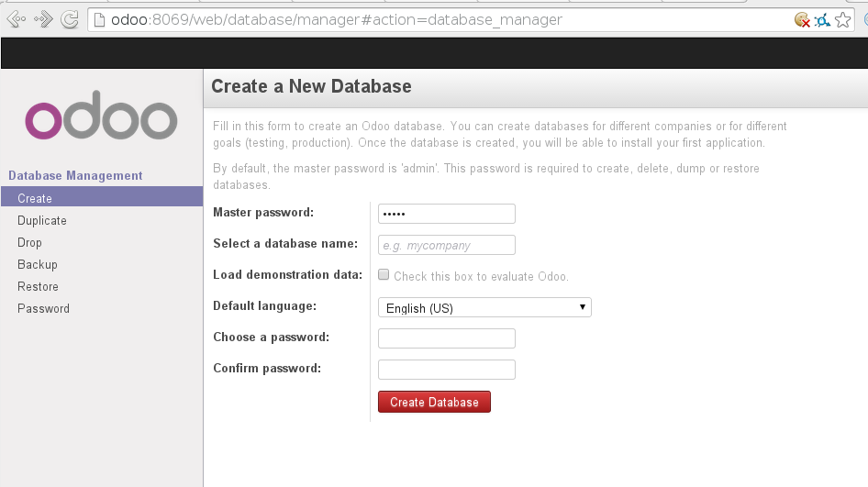Viewport: 868px width, 487px height.
Task: Click the browser forward arrow button
Action: (42, 19)
